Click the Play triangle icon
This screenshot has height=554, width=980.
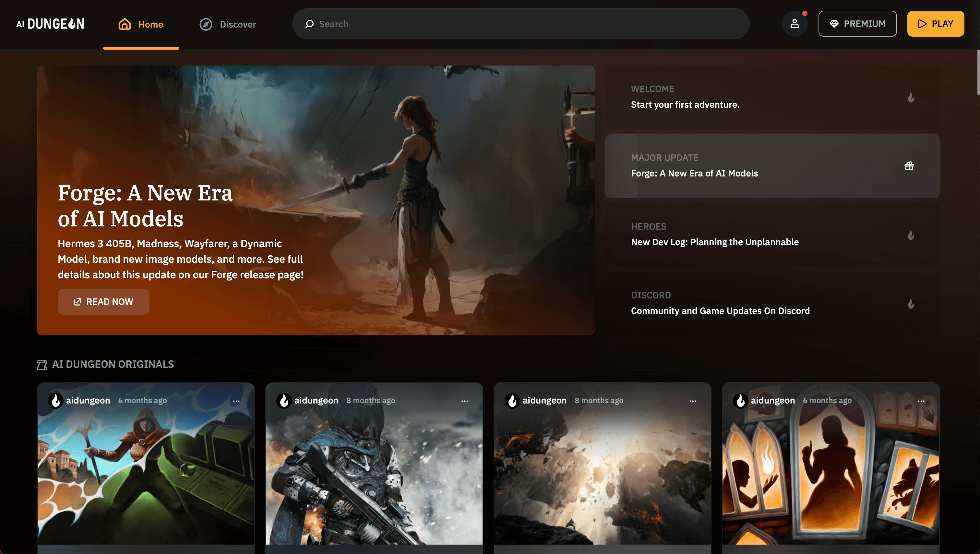[922, 24]
